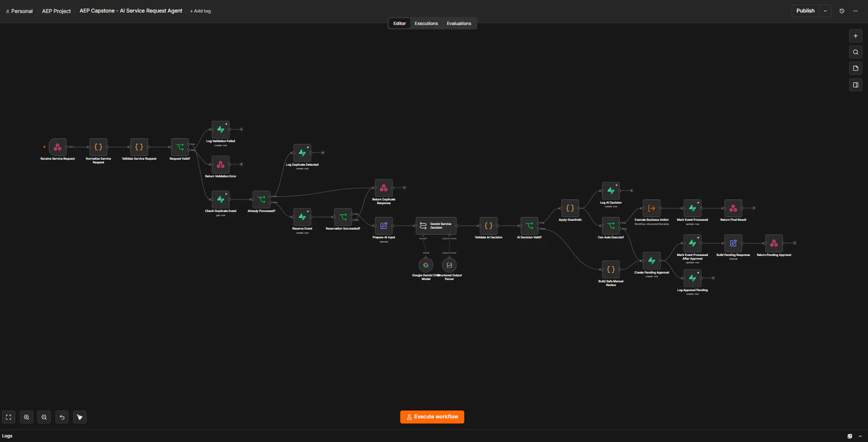
Task: Open the Logs panel label
Action: [7, 436]
